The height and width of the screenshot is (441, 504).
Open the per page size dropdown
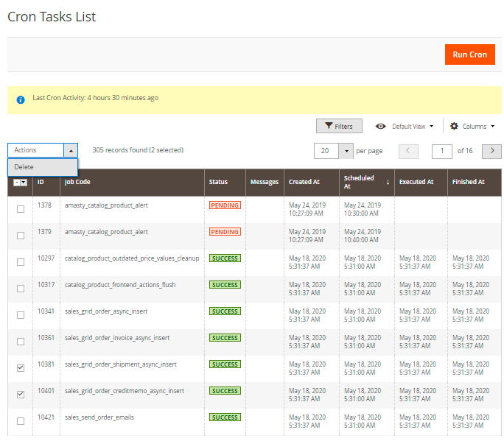tap(346, 151)
